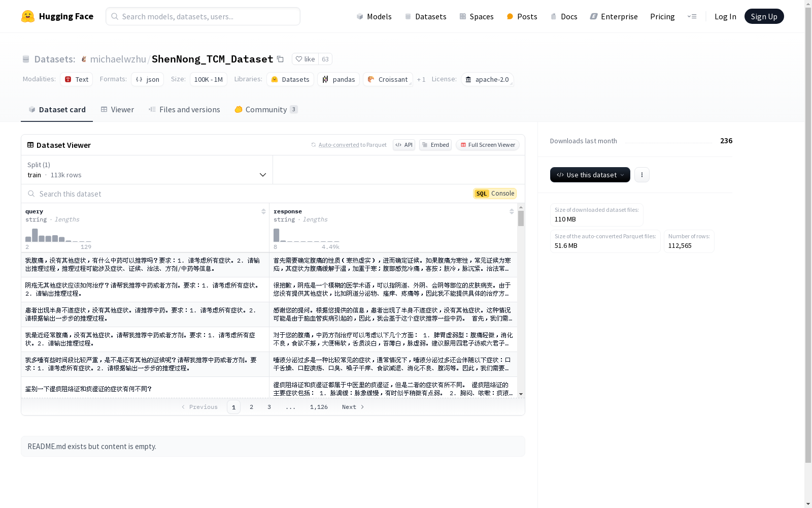Copy the dataset name with the copy icon
This screenshot has width=812, height=508.
pos(280,59)
